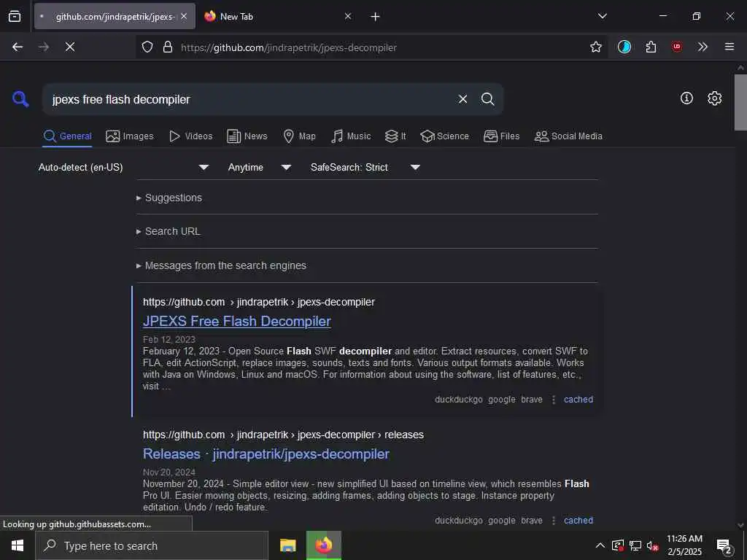Switch to News category

click(x=247, y=136)
